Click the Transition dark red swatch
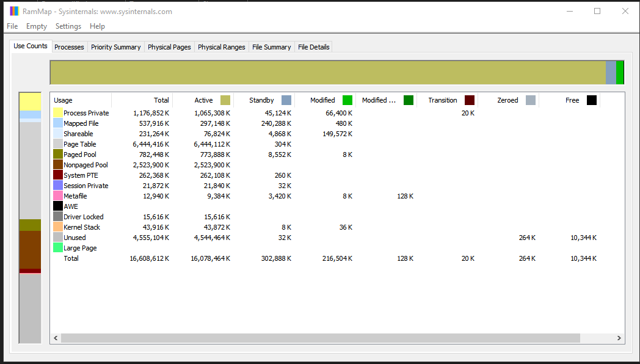 pos(470,100)
